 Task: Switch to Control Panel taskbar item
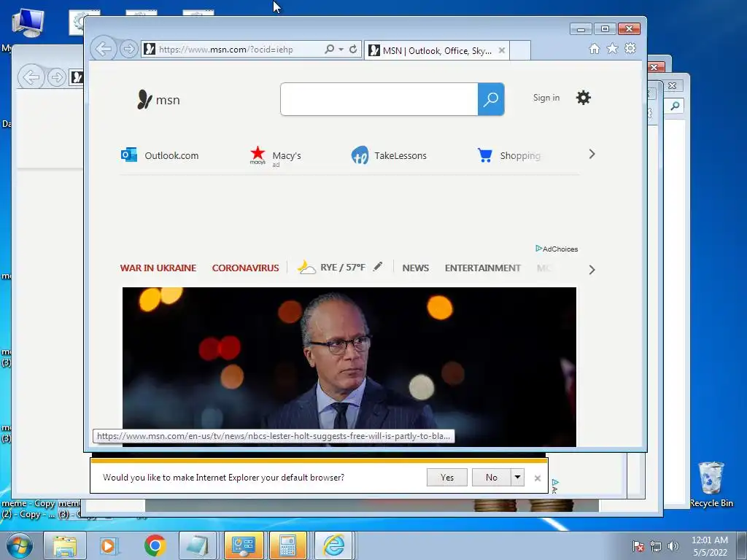tap(244, 545)
